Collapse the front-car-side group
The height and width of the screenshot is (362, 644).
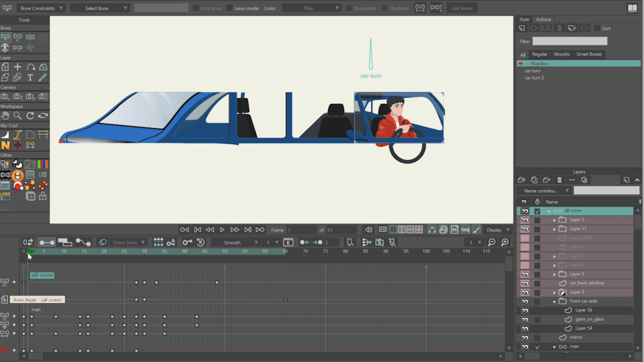pos(554,302)
